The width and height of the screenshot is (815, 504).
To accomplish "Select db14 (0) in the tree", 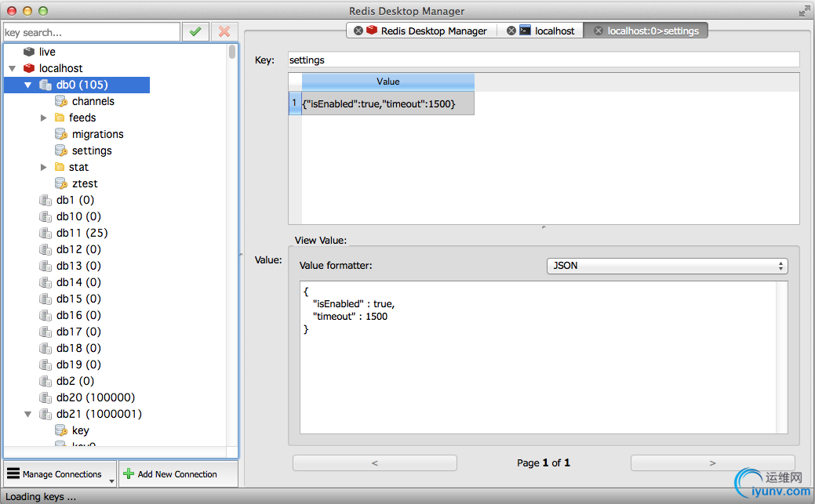I will (78, 282).
